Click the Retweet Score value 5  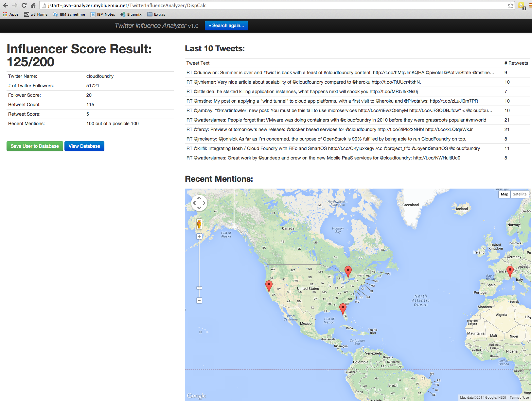pos(87,114)
